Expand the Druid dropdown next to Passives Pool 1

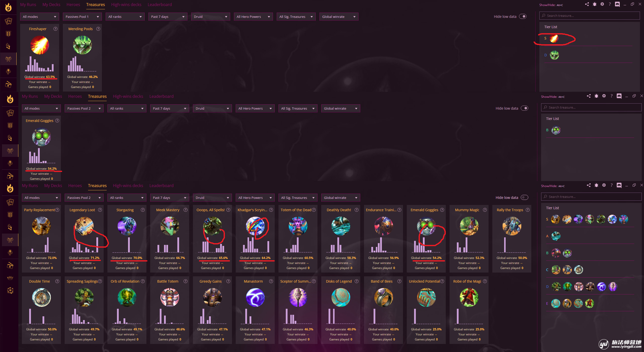tap(211, 17)
